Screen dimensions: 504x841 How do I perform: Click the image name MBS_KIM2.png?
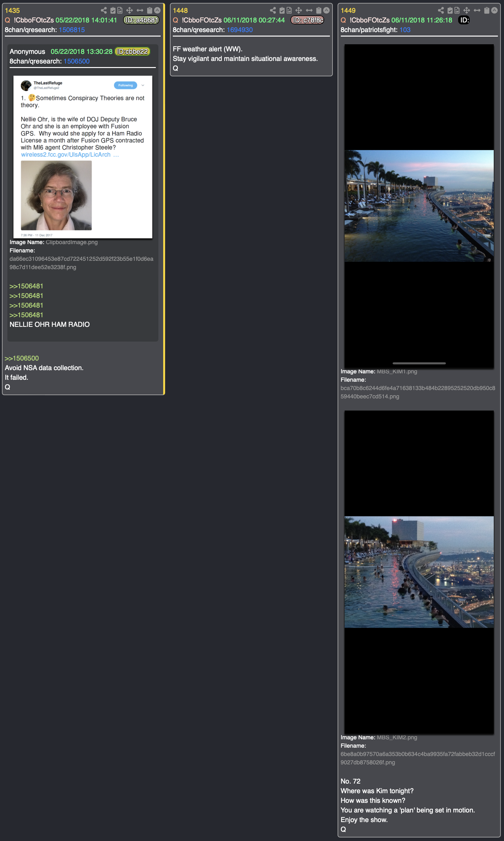(x=397, y=737)
